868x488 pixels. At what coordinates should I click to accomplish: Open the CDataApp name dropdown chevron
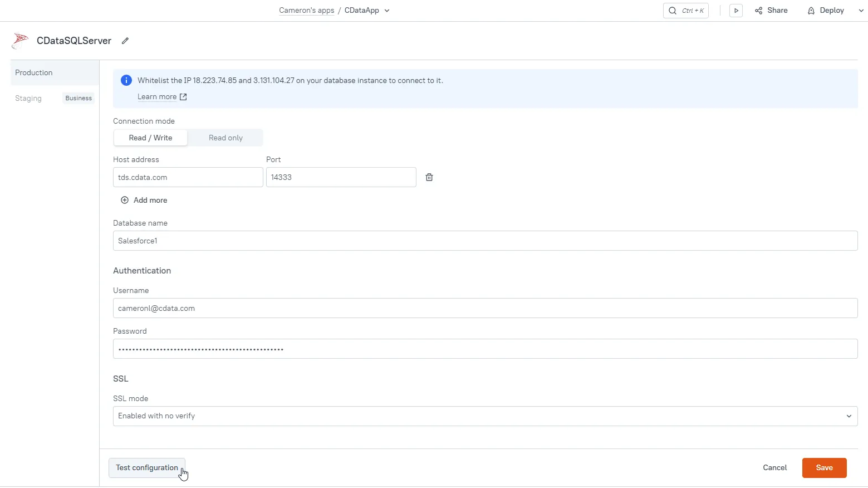click(387, 11)
